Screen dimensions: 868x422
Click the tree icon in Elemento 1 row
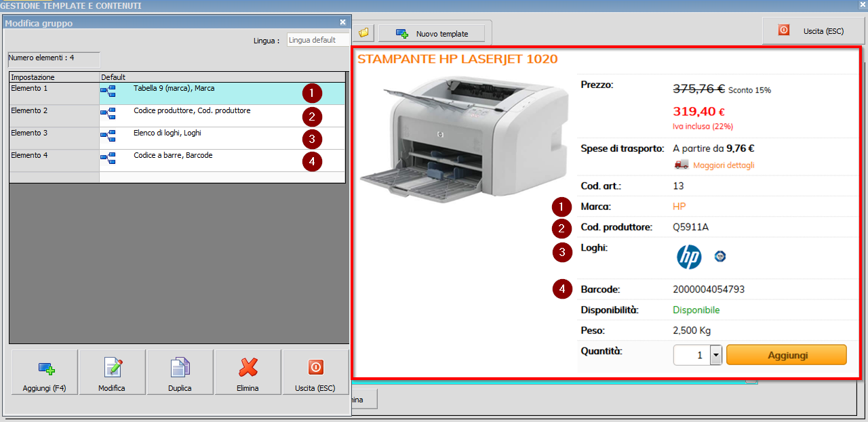point(108,91)
